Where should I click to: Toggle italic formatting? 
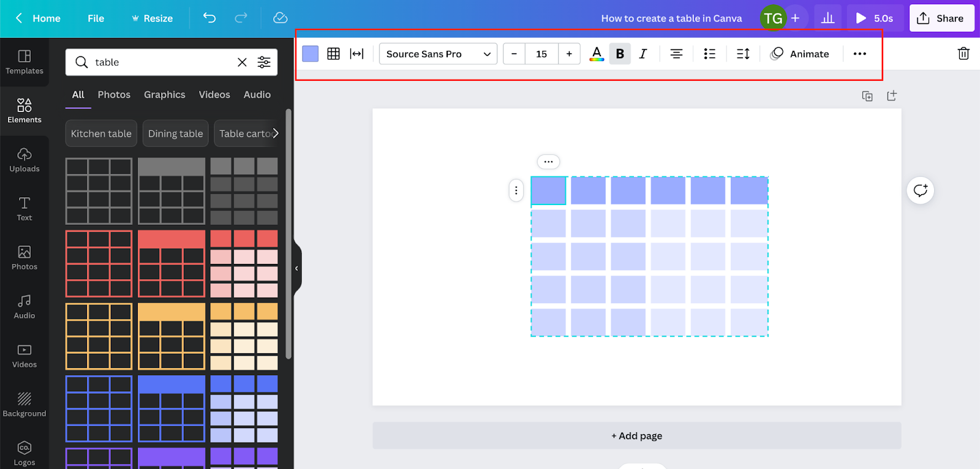point(643,54)
